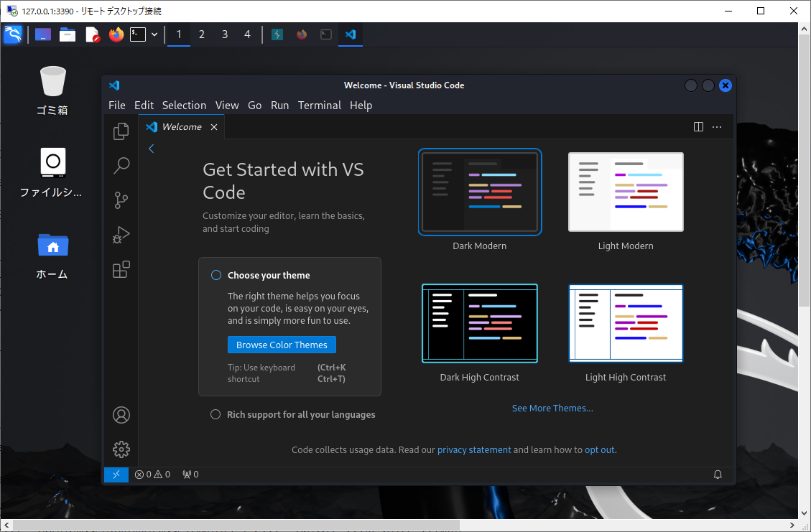Open the Manage gear icon

[121, 449]
